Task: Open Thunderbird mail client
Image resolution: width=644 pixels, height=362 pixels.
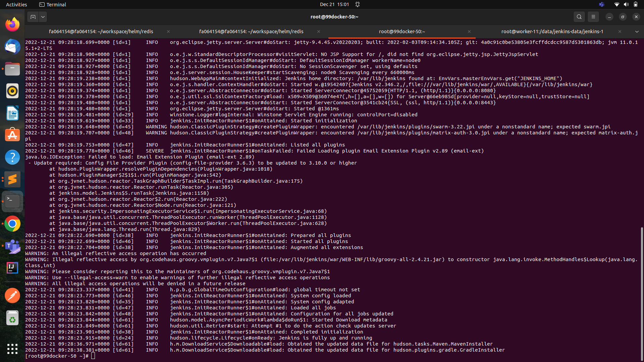Action: 12,46
